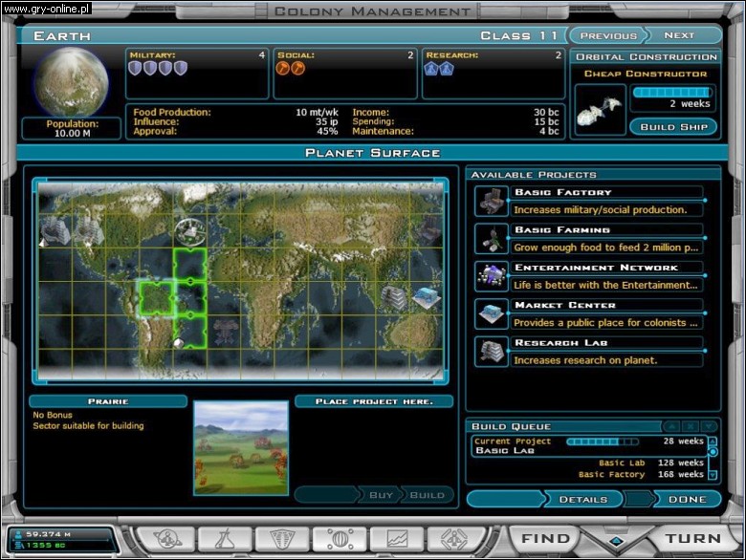Open the shield-shaped ship design icon

pos(282,540)
